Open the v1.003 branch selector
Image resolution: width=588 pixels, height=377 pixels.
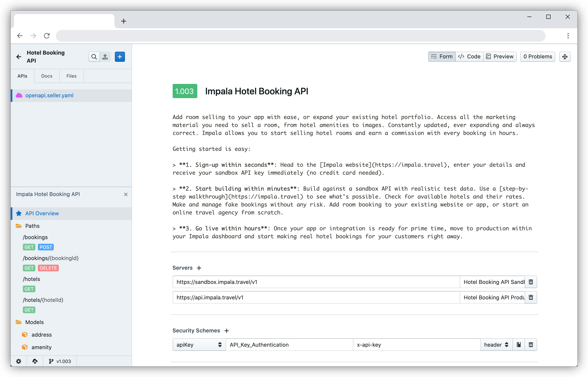click(60, 361)
